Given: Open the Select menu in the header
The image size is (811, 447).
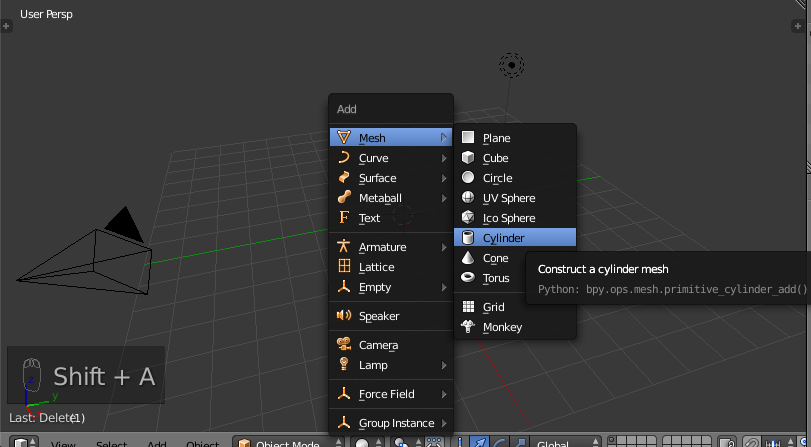Looking at the screenshot, I should click(111, 443).
